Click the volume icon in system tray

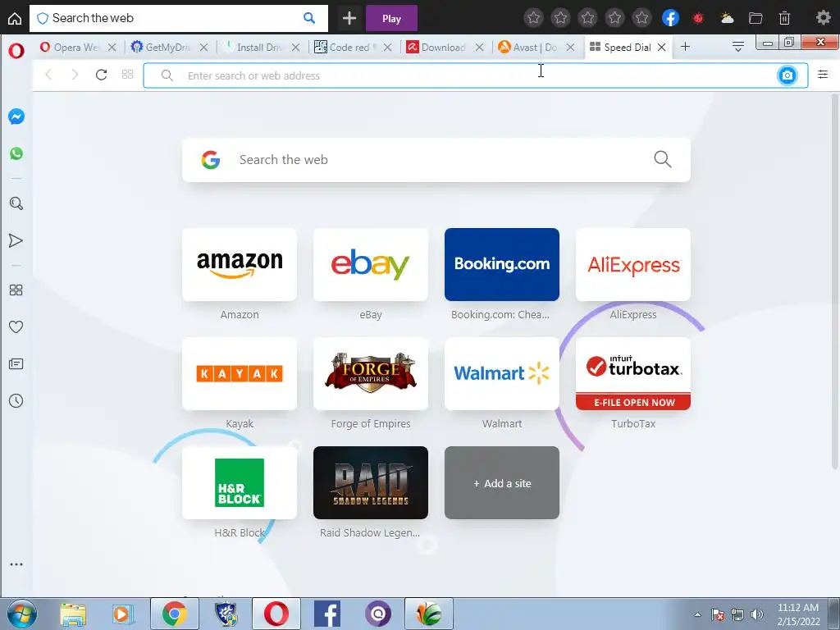tap(757, 614)
